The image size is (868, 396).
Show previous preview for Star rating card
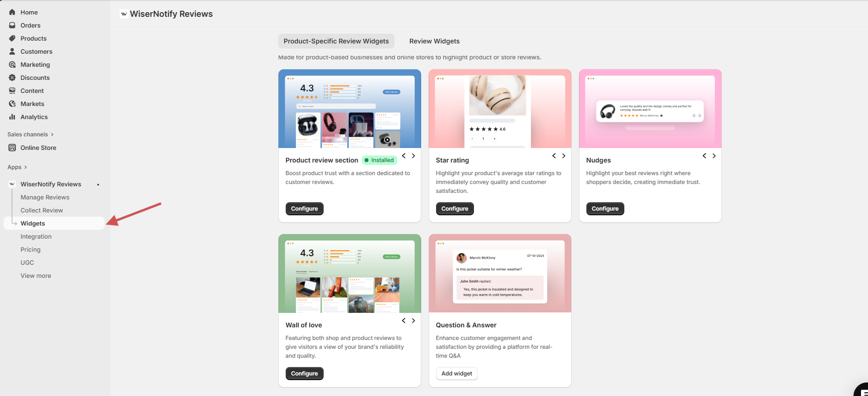(x=554, y=156)
